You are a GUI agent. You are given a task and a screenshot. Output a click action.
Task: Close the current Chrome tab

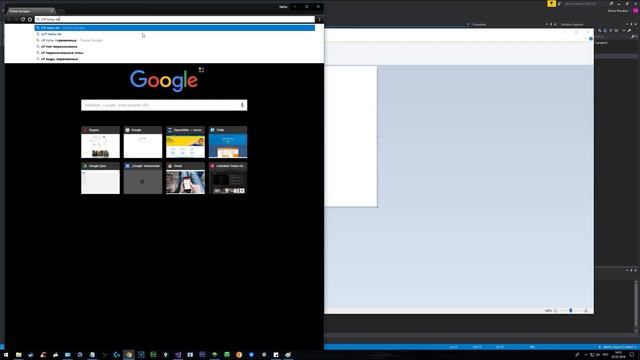52,11
